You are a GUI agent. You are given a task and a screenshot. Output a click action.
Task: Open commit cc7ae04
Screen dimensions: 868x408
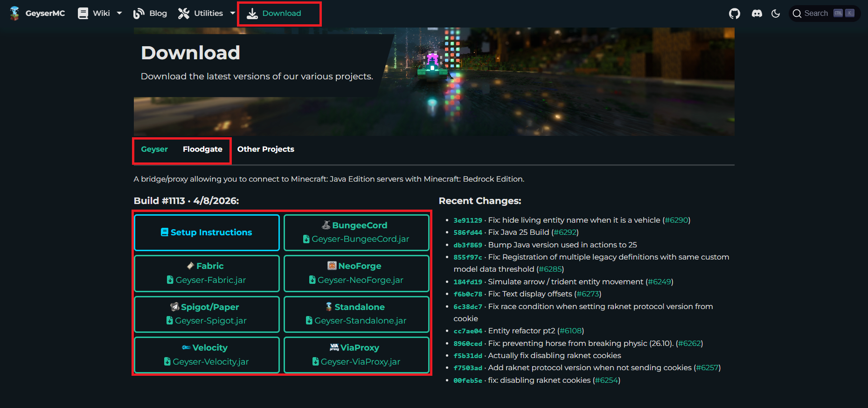click(468, 331)
